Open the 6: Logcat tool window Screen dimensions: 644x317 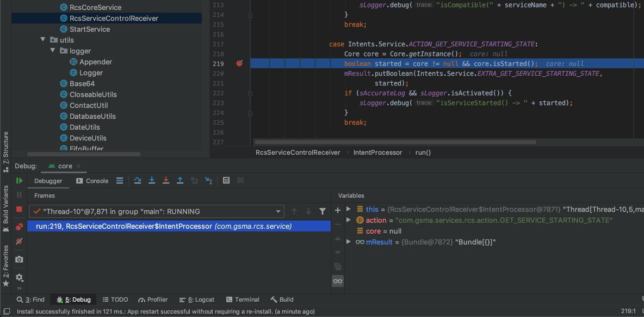(x=197, y=300)
